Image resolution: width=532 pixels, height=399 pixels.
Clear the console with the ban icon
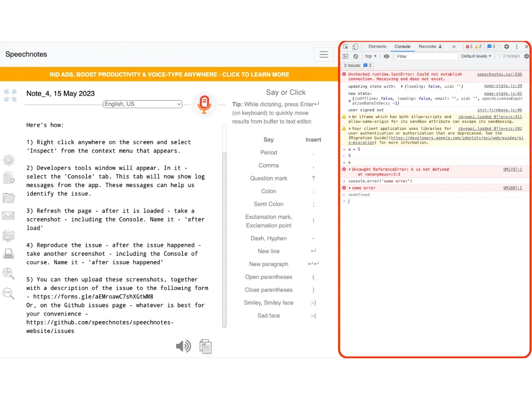(x=356, y=56)
